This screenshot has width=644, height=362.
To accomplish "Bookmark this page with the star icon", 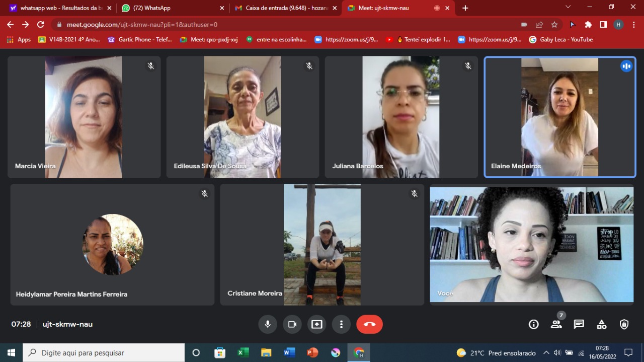I will click(554, 25).
